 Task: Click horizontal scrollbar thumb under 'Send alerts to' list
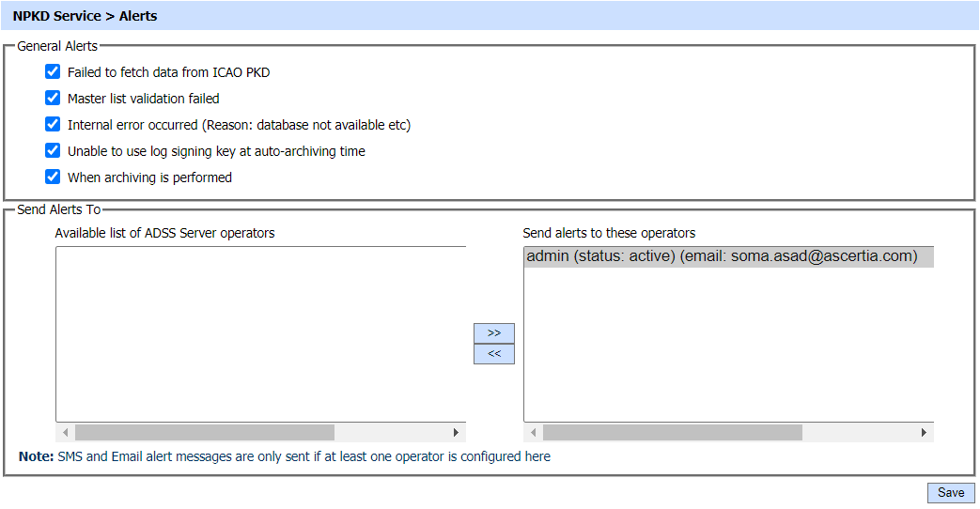[672, 433]
